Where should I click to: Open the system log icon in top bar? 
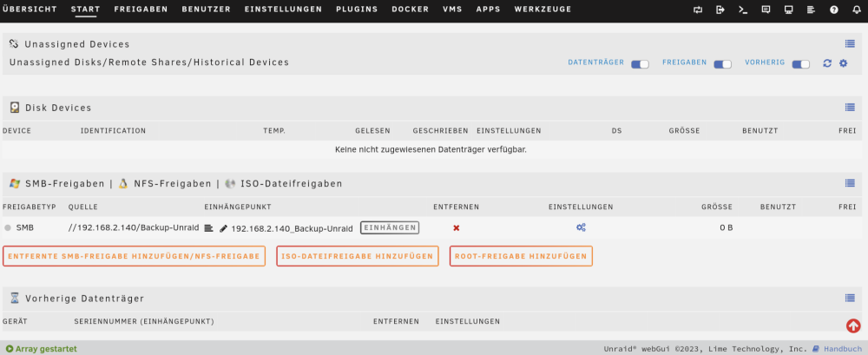coord(811,10)
